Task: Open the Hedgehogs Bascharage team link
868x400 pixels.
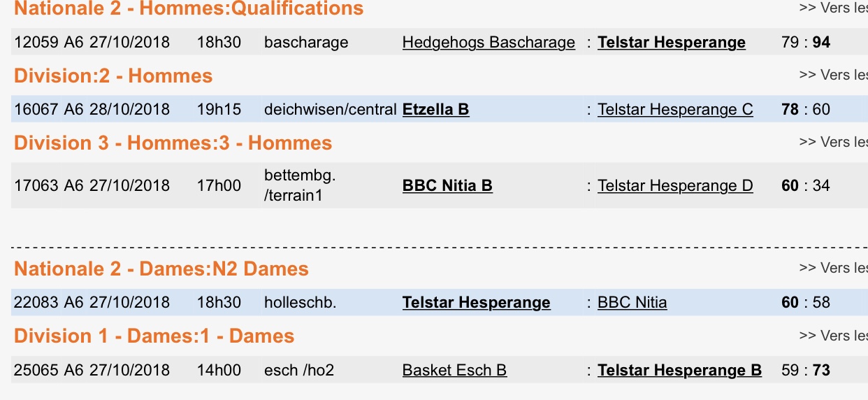Action: [x=489, y=43]
